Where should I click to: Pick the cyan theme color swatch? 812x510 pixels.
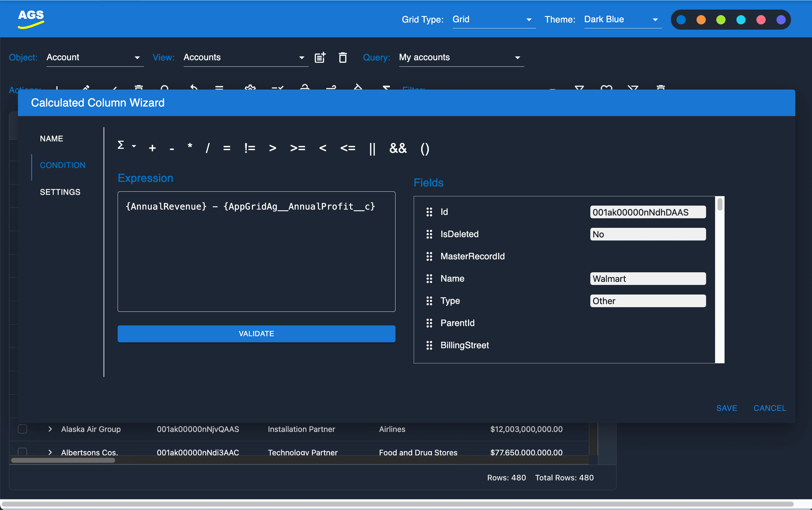coord(740,20)
